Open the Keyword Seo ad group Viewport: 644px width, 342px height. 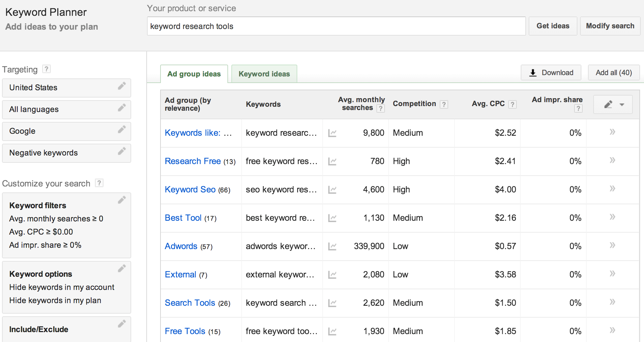[x=190, y=189]
